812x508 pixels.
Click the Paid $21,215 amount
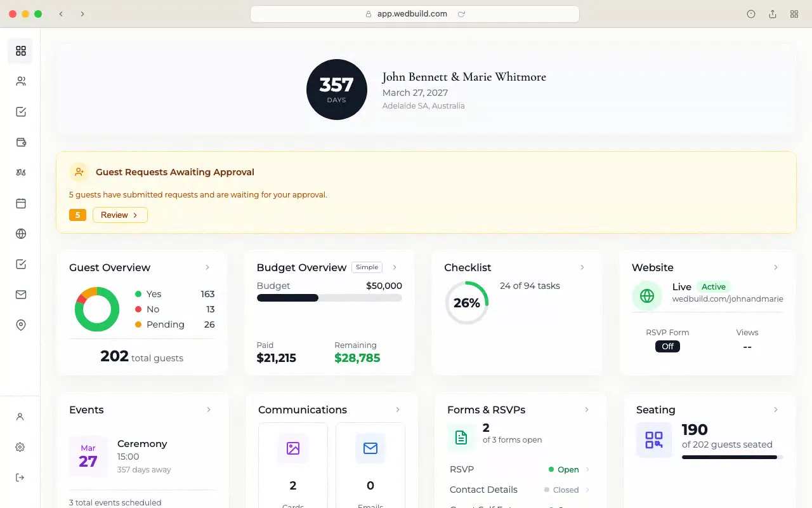277,358
